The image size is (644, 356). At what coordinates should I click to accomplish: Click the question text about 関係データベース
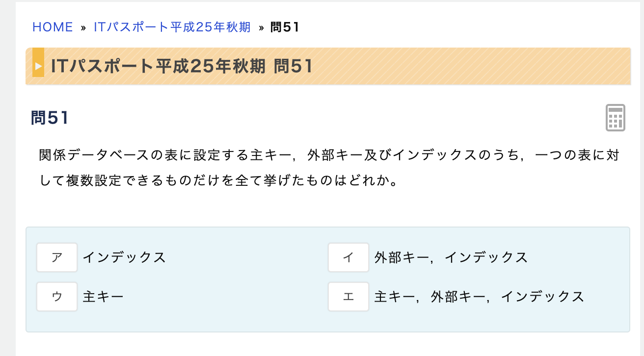pyautogui.click(x=329, y=168)
